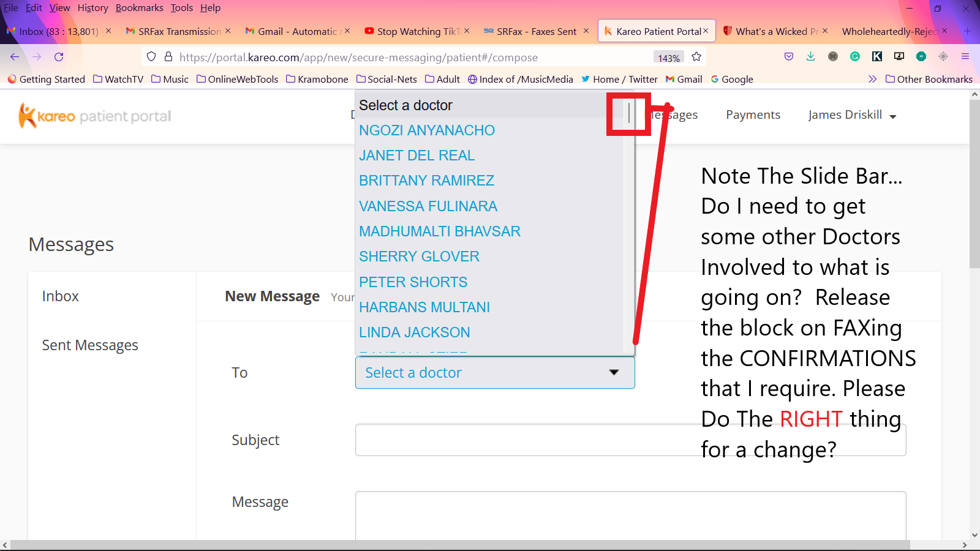
Task: Click the browser address bar URL
Action: (358, 57)
